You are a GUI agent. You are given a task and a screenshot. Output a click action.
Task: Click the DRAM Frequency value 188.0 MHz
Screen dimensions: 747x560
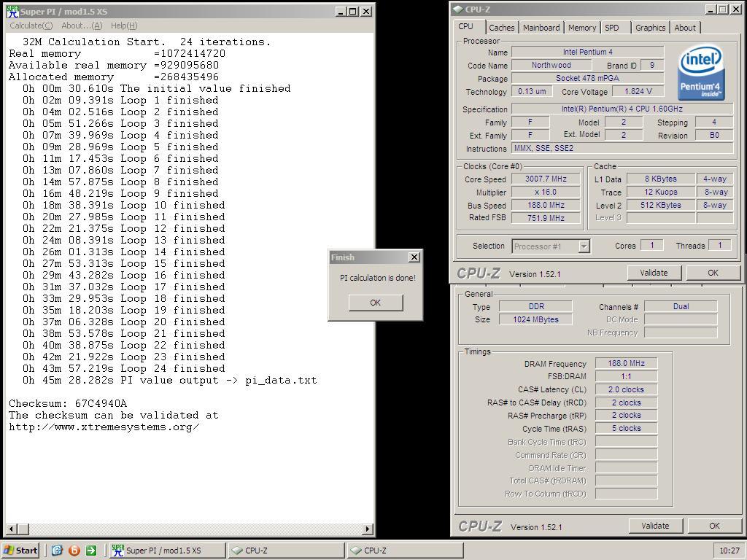[x=626, y=363]
